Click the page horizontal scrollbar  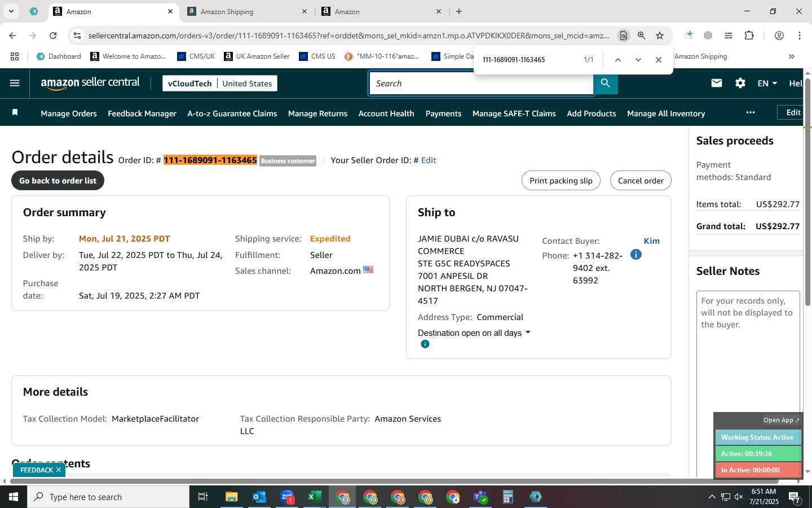point(395,481)
